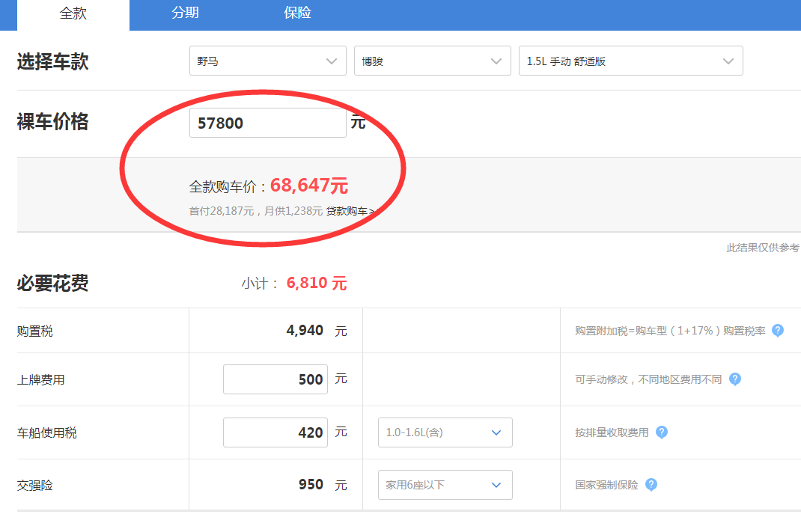Screen dimensions: 801x532
Task: Click the 车船使用税 input showing 420
Action: coord(275,432)
